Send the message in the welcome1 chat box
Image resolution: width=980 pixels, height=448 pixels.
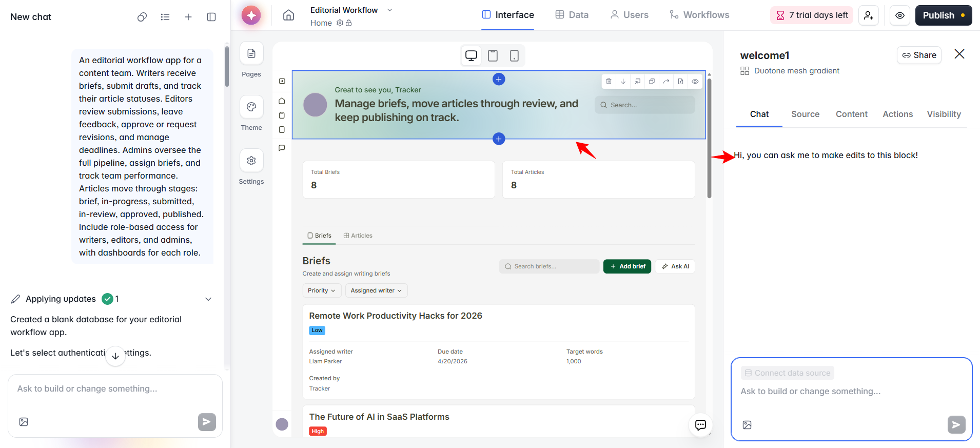[956, 425]
